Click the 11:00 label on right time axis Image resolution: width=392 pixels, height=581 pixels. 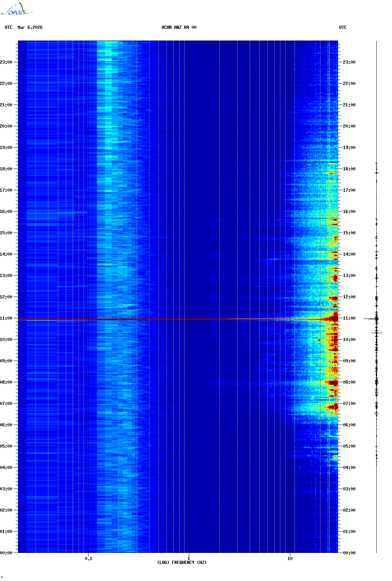349,318
